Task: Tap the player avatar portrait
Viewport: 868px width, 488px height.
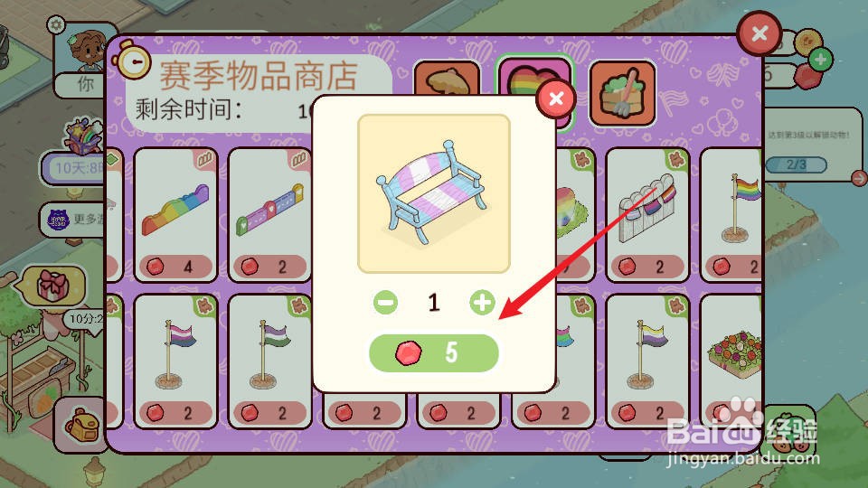Action: [x=88, y=50]
